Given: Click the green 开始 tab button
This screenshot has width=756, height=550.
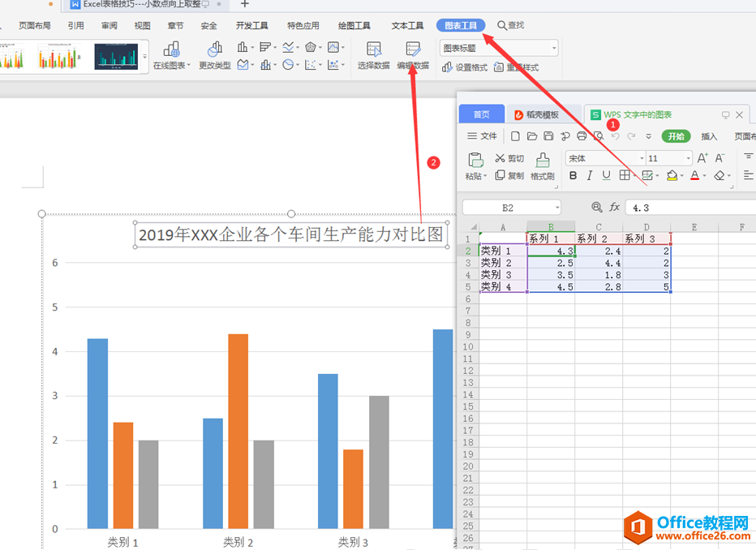Looking at the screenshot, I should [x=676, y=136].
